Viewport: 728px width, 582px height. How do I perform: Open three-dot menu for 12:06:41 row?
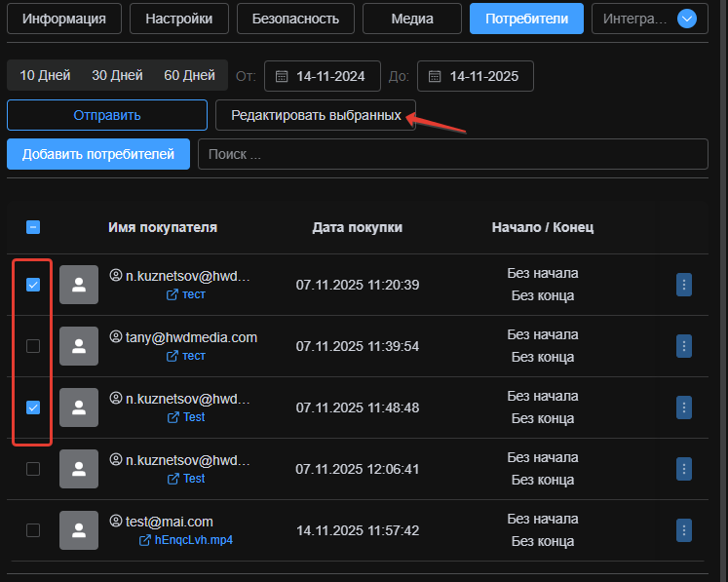pyautogui.click(x=684, y=469)
